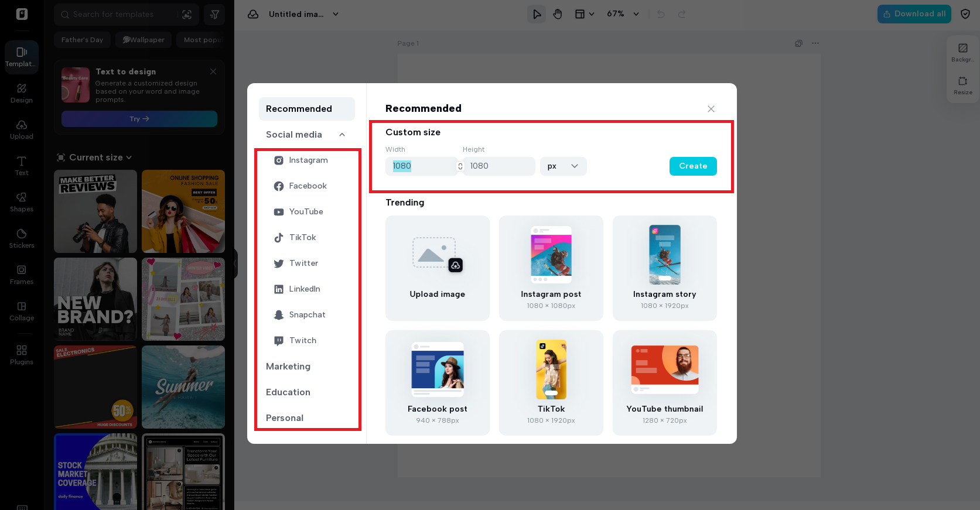This screenshot has height=510, width=980.
Task: Open the 67% zoom dropdown
Action: click(x=623, y=14)
